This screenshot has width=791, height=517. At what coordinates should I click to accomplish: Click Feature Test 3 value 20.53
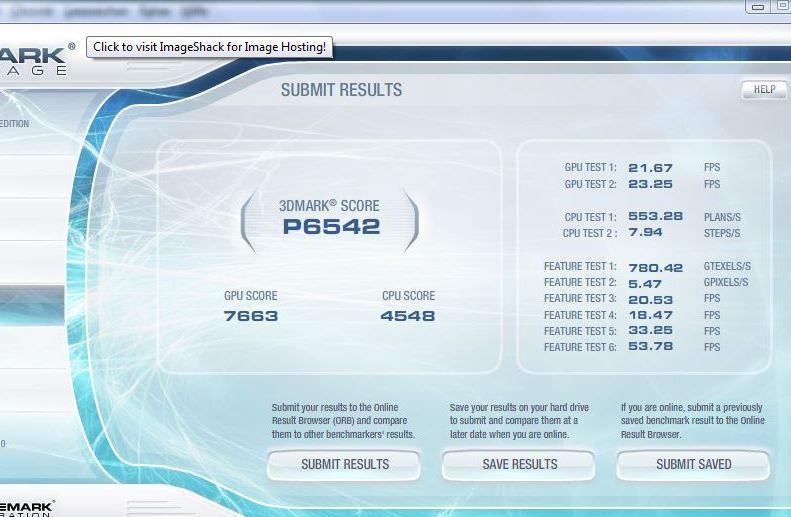tap(650, 300)
